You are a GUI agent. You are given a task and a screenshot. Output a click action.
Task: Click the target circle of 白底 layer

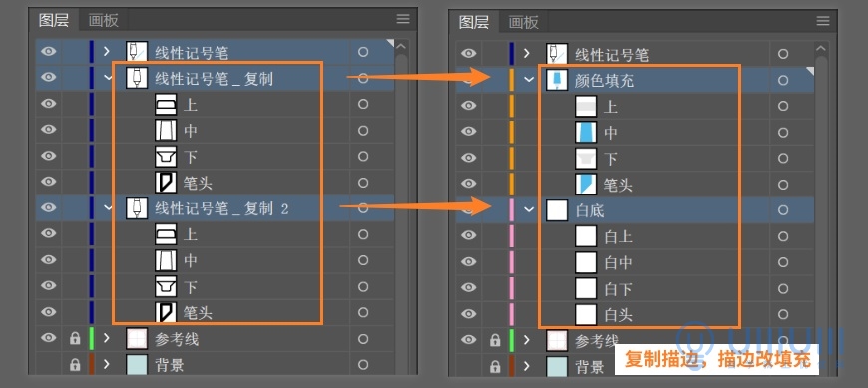(x=783, y=210)
